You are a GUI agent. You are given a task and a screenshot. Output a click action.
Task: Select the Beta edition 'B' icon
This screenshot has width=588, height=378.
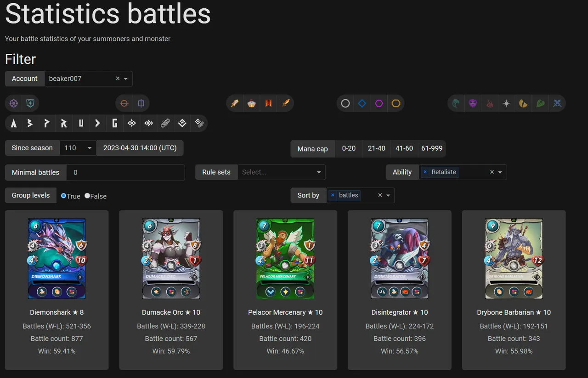[30, 123]
